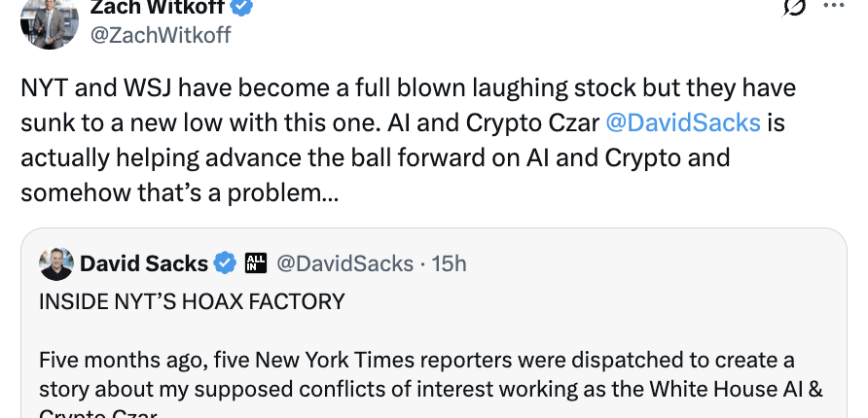Click 'story about my supposed conflicts' line
This screenshot has width=868, height=418.
tap(431, 389)
